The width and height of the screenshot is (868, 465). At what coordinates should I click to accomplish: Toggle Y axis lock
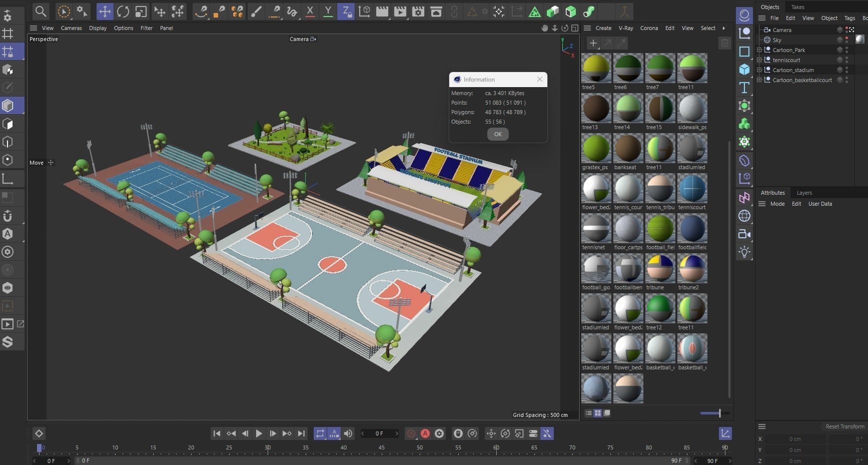(x=328, y=11)
